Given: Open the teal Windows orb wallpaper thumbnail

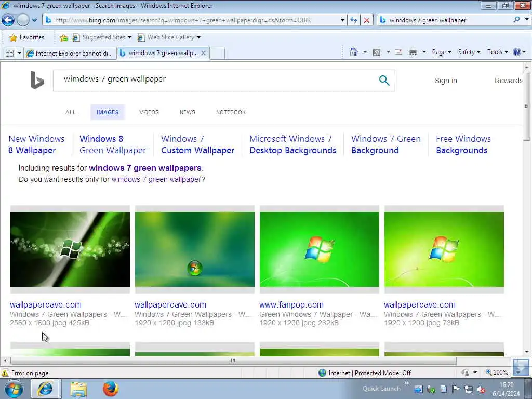Looking at the screenshot, I should pos(195,249).
